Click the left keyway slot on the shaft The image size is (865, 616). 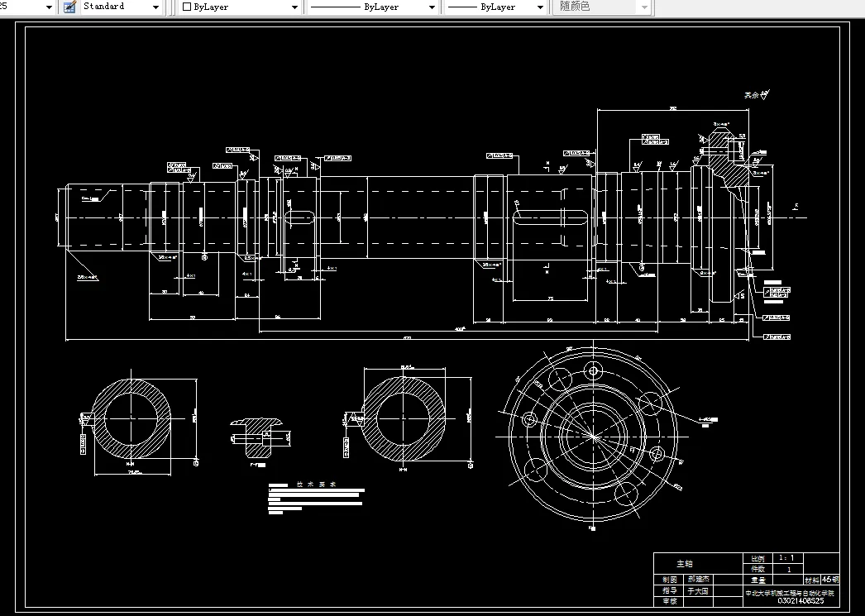coord(301,218)
